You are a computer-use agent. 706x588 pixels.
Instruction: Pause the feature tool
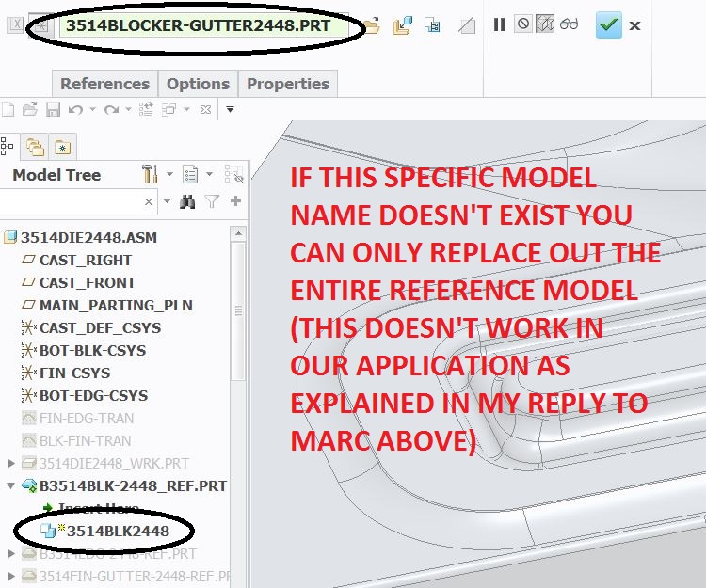click(499, 24)
